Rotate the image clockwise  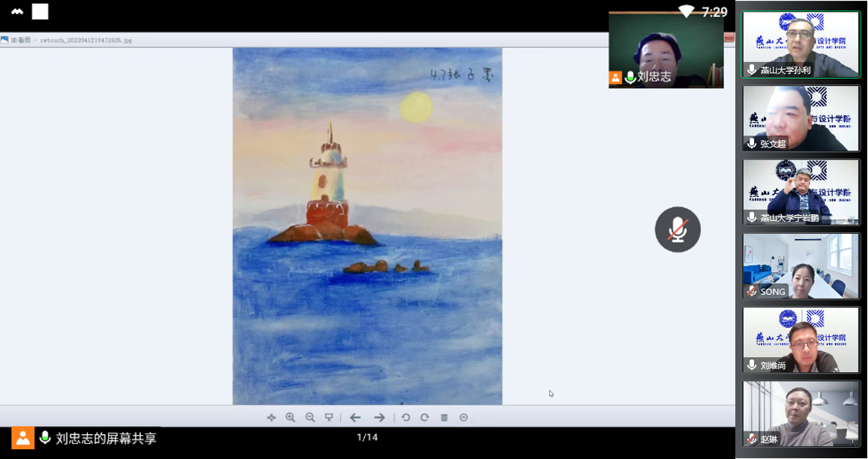coord(424,418)
